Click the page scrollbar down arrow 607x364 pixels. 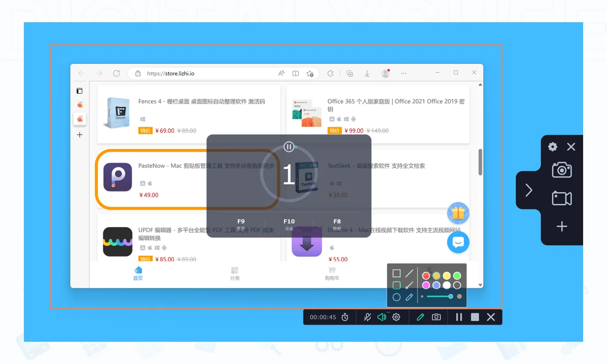pyautogui.click(x=480, y=285)
